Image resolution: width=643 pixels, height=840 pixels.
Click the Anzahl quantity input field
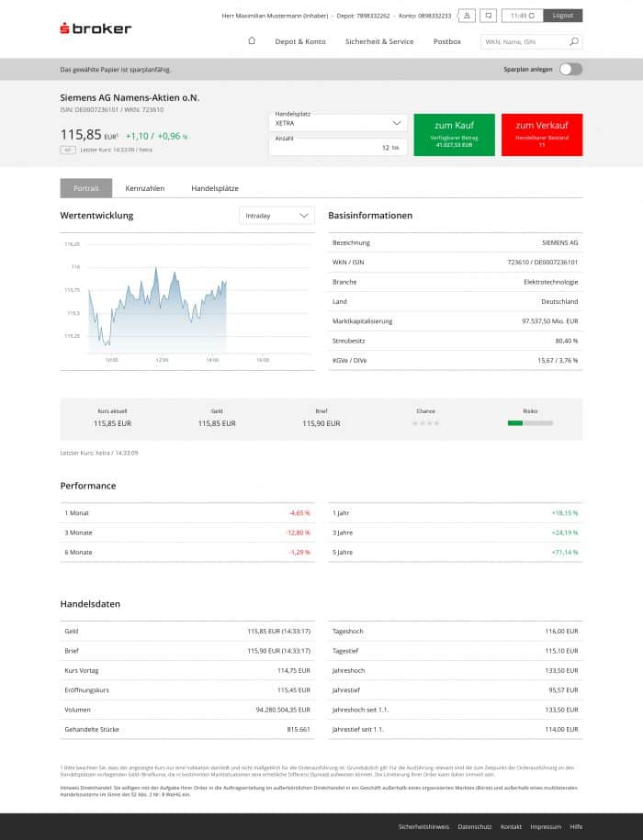tap(338, 147)
